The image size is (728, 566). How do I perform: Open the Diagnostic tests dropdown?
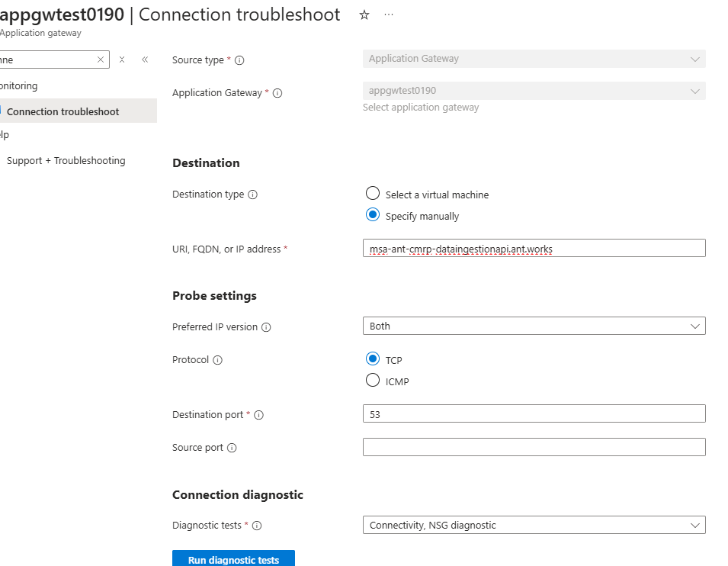tap(534, 525)
